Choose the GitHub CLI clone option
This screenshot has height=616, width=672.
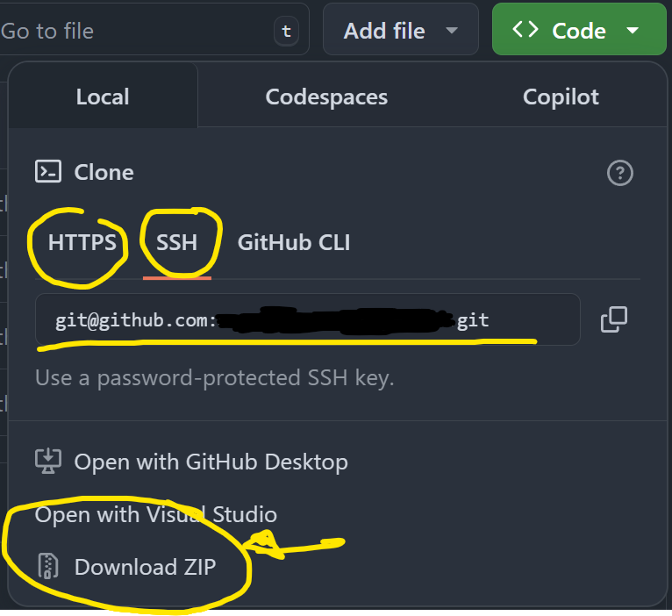(x=294, y=242)
